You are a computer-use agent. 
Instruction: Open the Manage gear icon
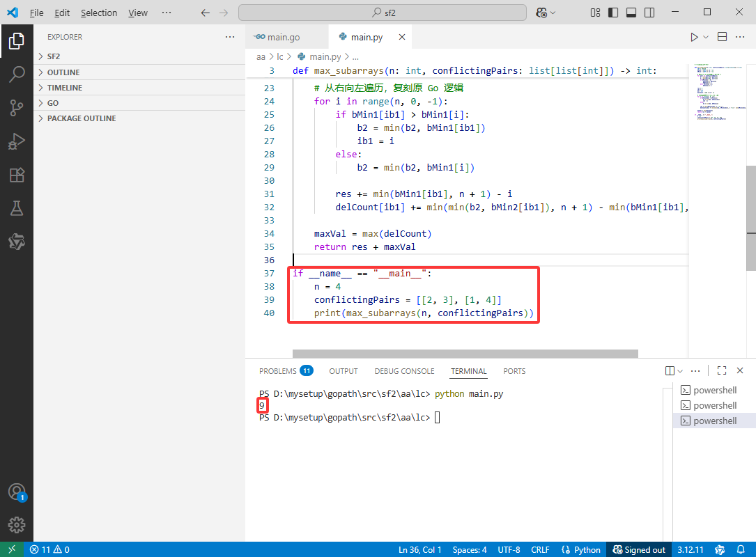pos(17,525)
